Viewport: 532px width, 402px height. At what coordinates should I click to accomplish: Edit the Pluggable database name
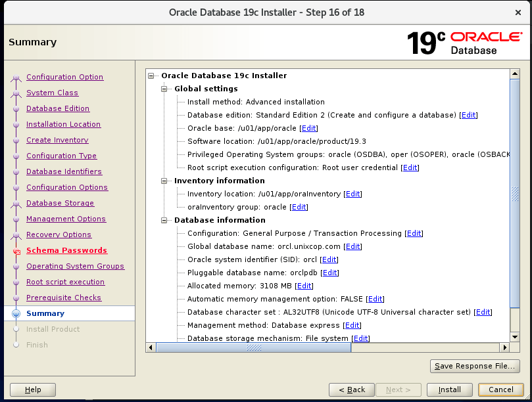pyautogui.click(x=329, y=273)
